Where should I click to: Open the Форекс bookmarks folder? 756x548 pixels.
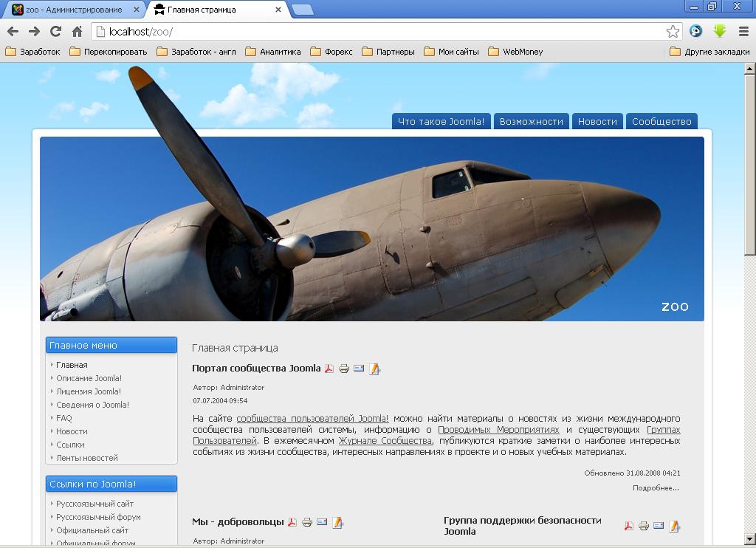point(331,52)
